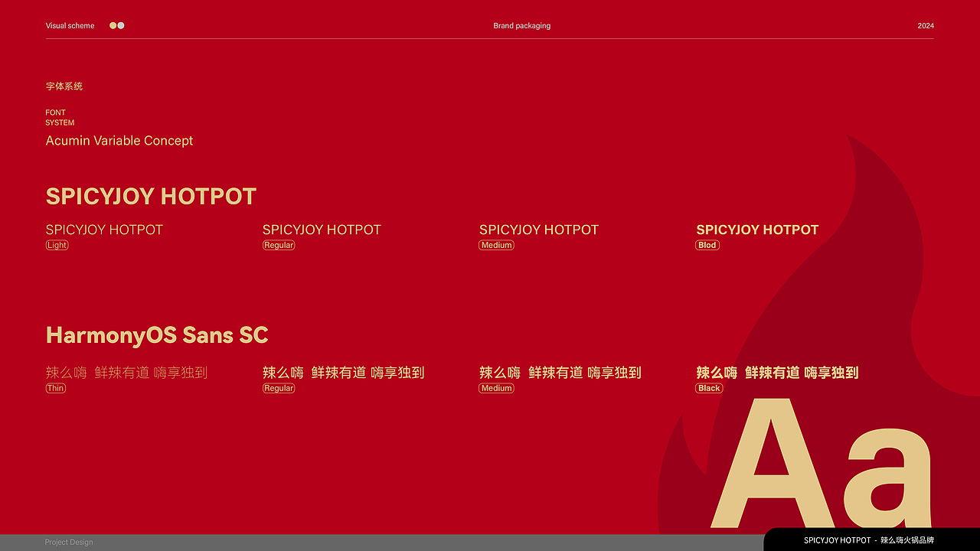Click SPICYJOY HOTPOT sample above Blod tag
Screen dimensions: 980x551
point(757,230)
